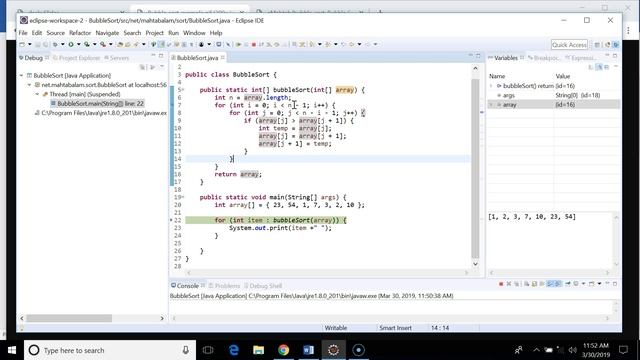Open the Refactor menu
This screenshot has height=360, width=640.
[80, 33]
